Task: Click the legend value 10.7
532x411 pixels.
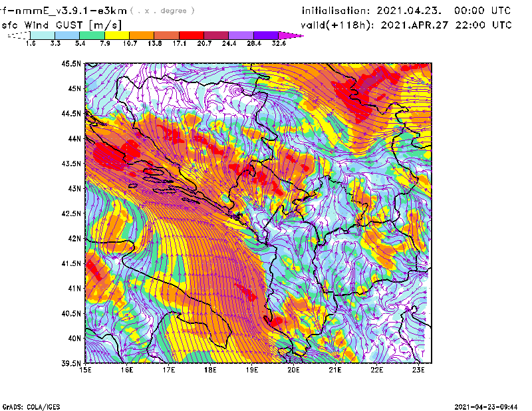Action: pyautogui.click(x=130, y=43)
